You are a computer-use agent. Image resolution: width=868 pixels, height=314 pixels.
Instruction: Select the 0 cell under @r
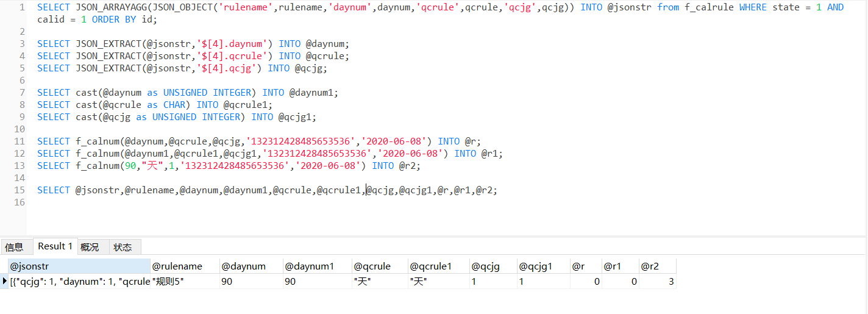pyautogui.click(x=586, y=282)
